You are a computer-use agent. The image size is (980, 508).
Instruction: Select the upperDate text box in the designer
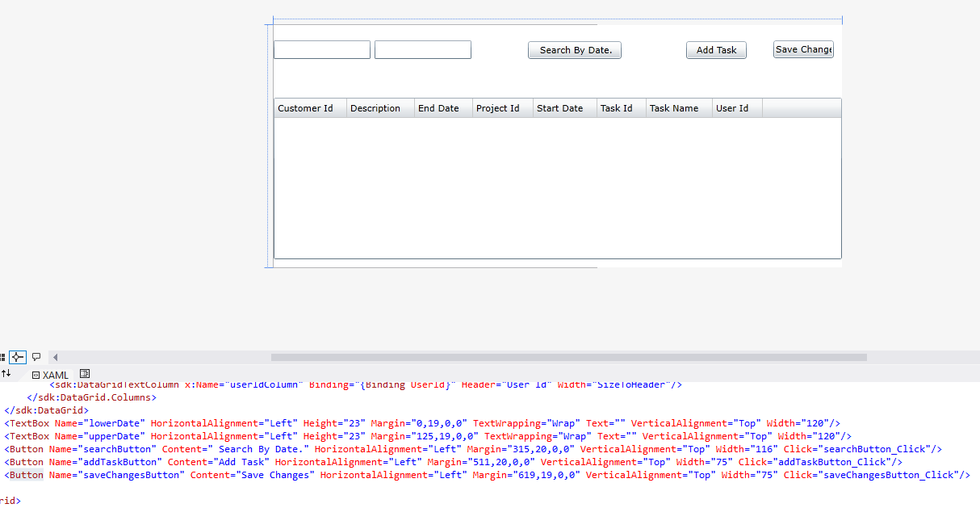423,50
